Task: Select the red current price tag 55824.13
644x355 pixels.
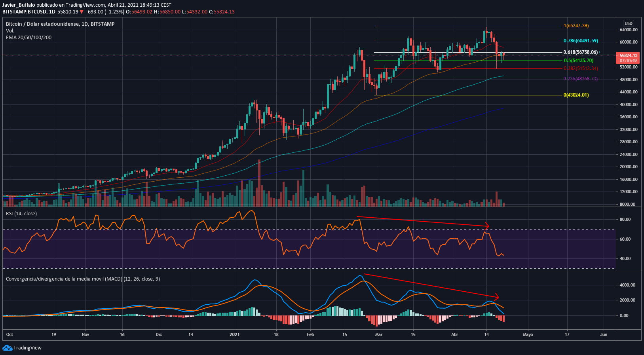Action: (628, 58)
